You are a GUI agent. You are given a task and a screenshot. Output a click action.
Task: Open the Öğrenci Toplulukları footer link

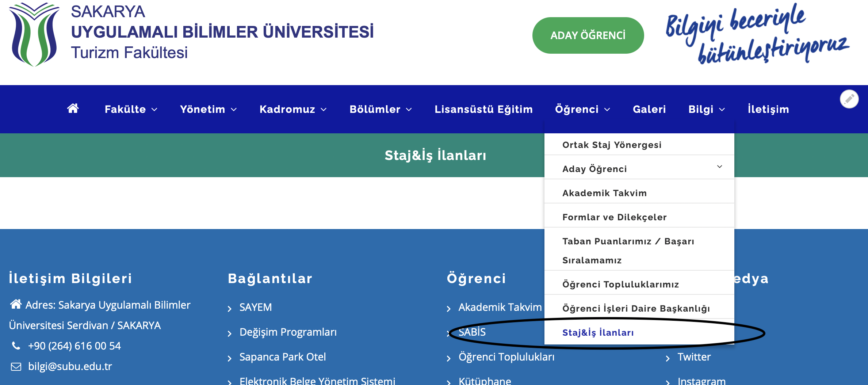tap(506, 357)
